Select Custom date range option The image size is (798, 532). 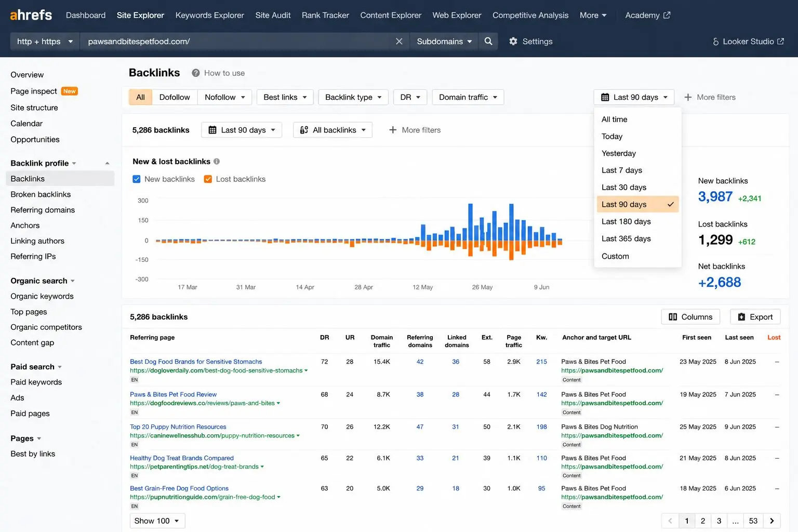click(x=637, y=256)
